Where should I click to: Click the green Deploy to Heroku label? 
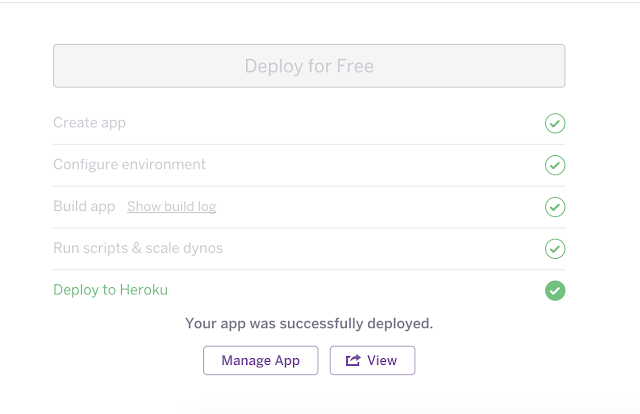point(111,290)
